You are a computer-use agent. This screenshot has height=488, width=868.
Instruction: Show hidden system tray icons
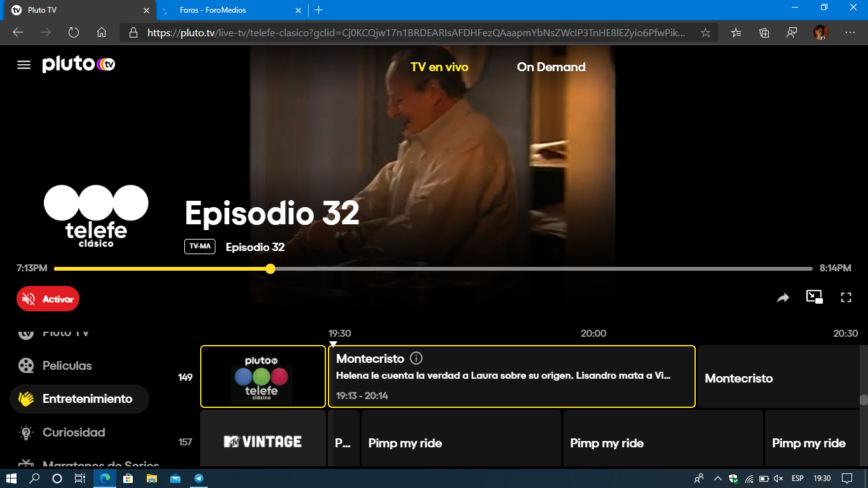click(718, 478)
